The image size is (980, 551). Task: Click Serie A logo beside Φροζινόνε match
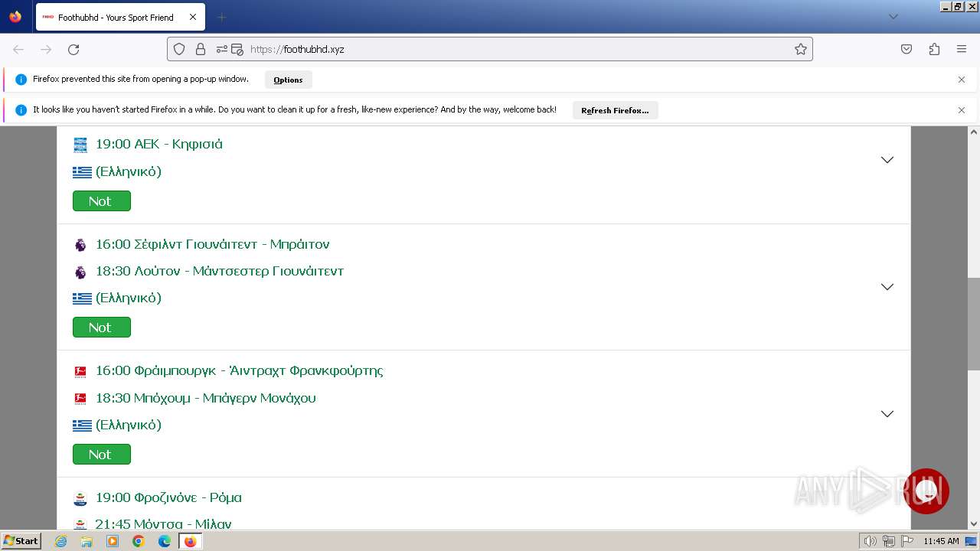coord(80,498)
